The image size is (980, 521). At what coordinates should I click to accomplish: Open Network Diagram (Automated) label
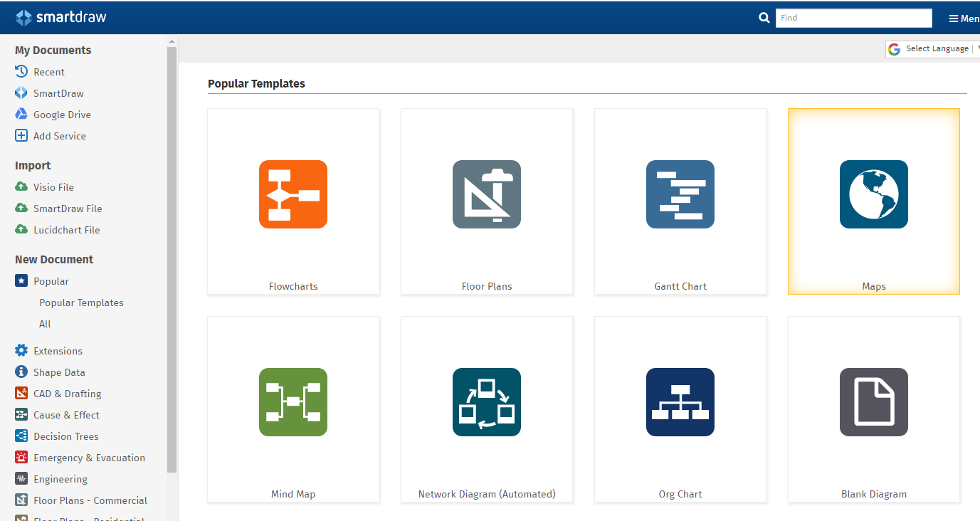pos(487,494)
